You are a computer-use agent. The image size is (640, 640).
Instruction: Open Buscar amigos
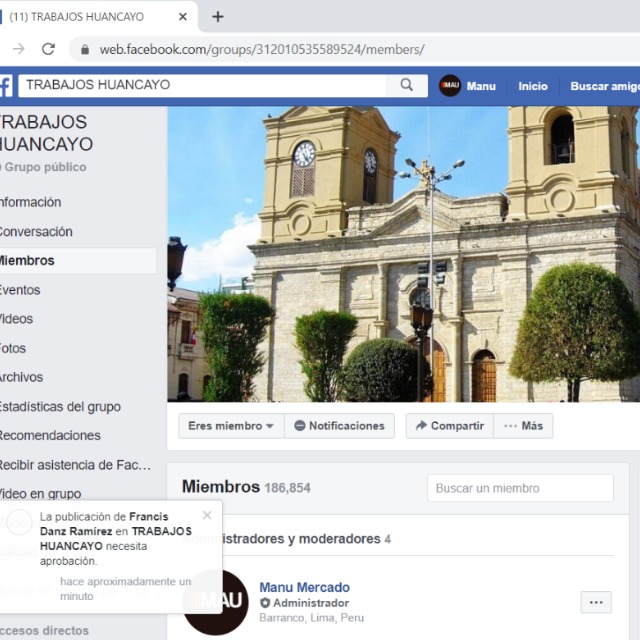coord(605,86)
